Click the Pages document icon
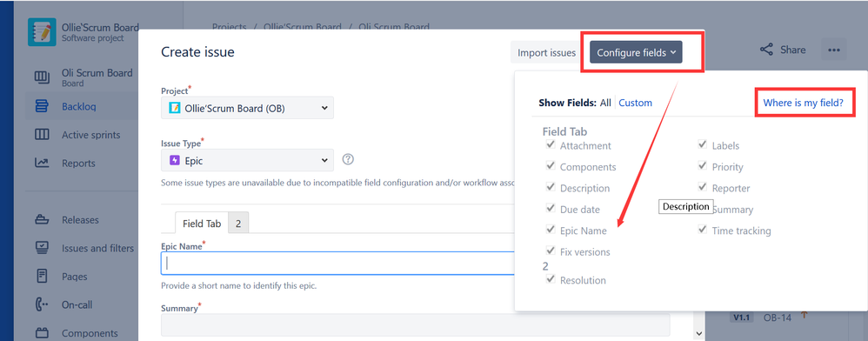868x341 pixels. tap(42, 277)
